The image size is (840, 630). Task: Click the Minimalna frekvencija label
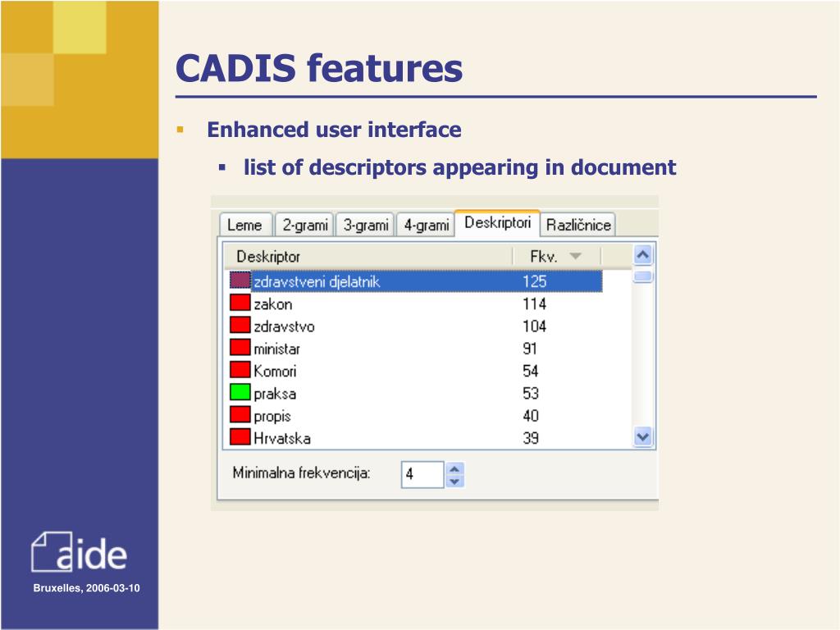pos(301,473)
